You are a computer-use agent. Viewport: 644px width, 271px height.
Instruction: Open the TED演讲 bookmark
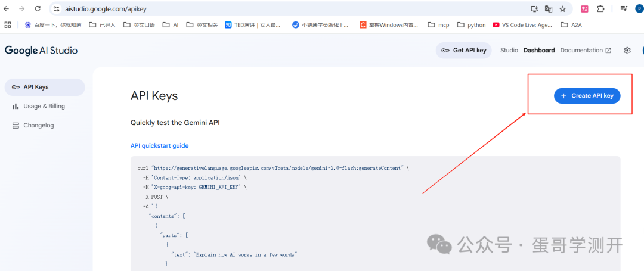(x=253, y=25)
